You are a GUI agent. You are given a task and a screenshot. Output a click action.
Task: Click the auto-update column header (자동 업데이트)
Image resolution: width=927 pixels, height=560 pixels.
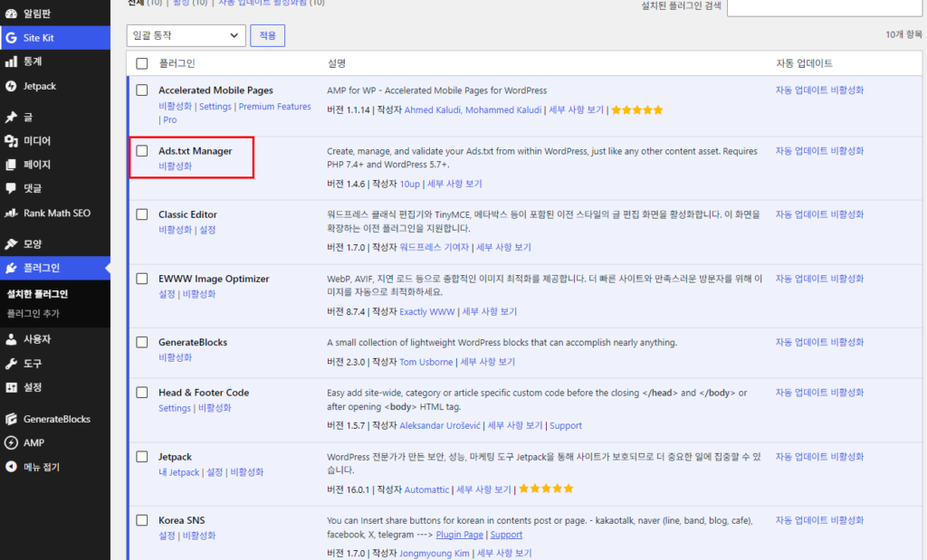[804, 63]
